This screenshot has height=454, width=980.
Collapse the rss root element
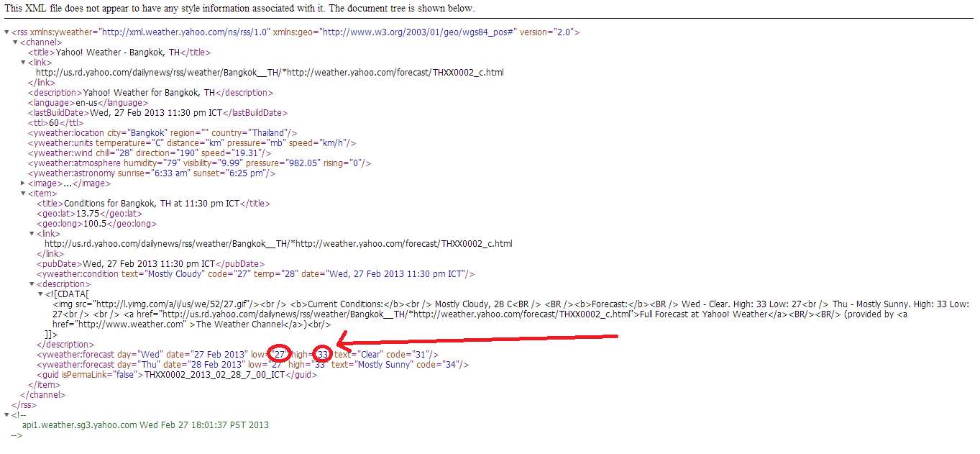pos(6,32)
